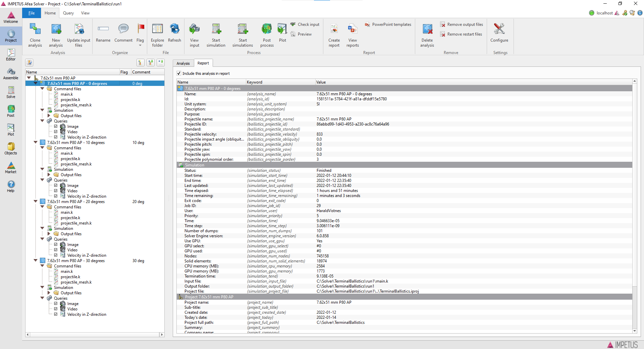
Task: Click Update input files icon
Action: pos(79,35)
